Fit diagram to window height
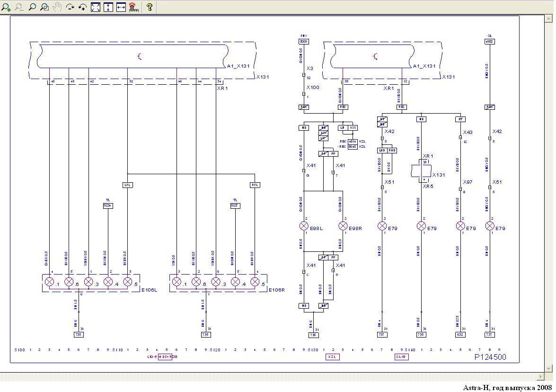The height and width of the screenshot is (392, 556). click(x=108, y=7)
